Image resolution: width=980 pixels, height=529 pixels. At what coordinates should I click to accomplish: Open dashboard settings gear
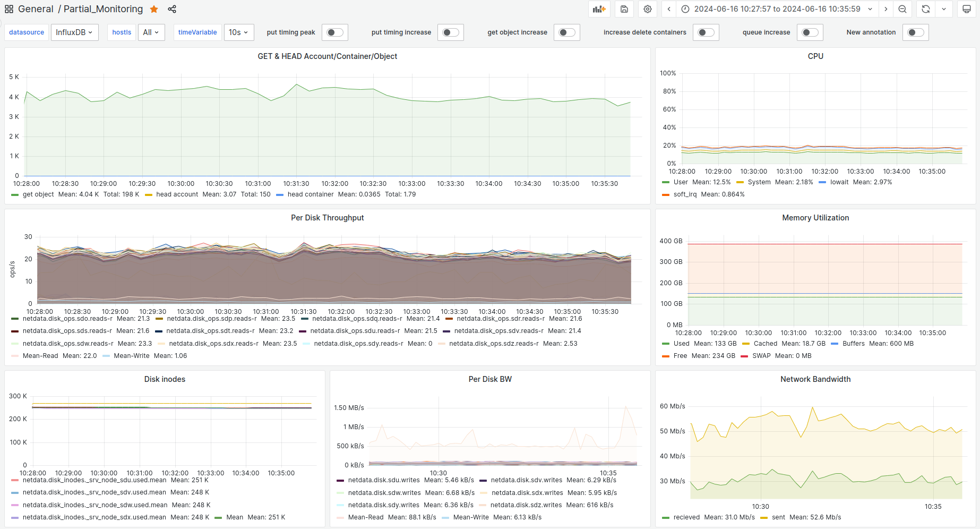648,9
